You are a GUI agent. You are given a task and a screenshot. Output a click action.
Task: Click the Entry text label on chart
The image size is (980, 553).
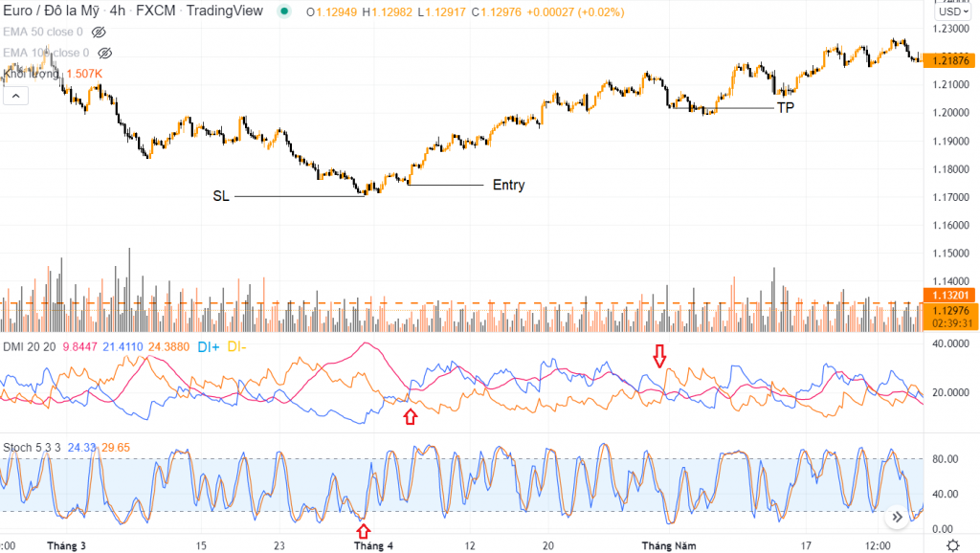coord(508,186)
